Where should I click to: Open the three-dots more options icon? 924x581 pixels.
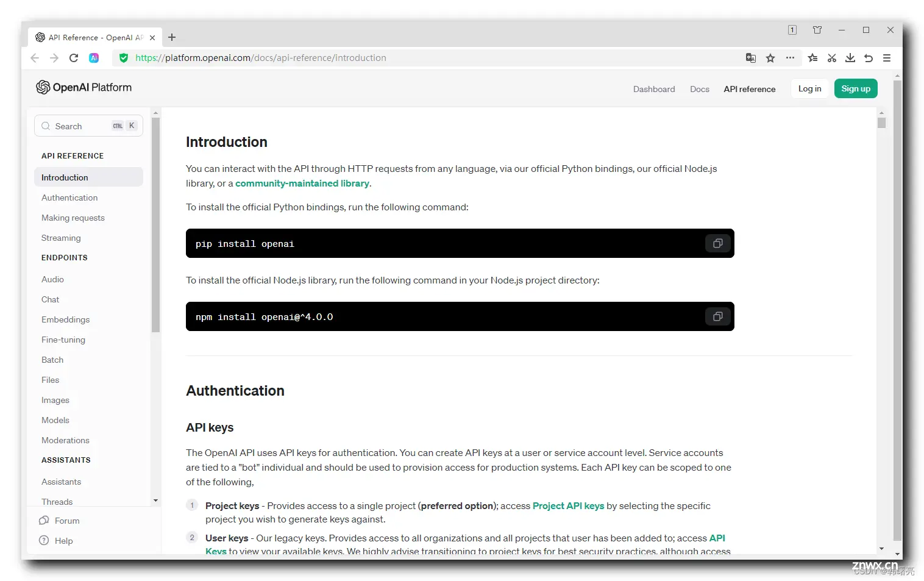tap(790, 58)
